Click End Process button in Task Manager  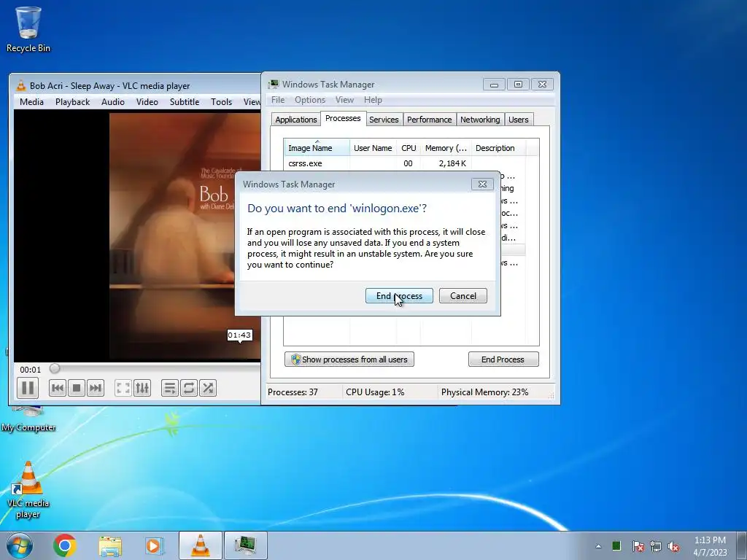(503, 359)
